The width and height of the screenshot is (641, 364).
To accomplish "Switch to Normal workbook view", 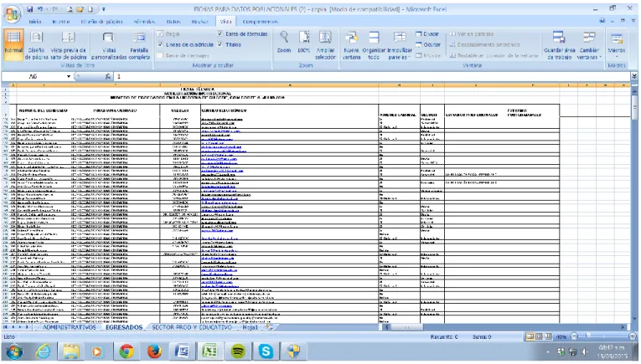I will click(13, 45).
